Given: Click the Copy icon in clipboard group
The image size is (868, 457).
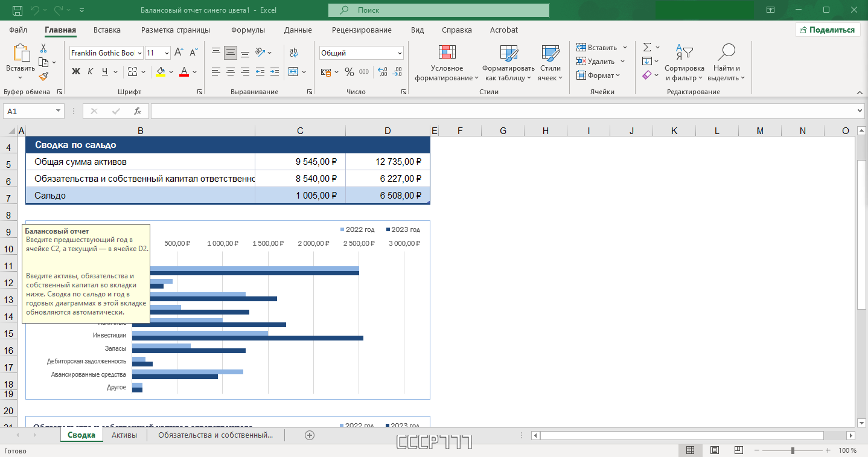Looking at the screenshot, I should point(43,62).
